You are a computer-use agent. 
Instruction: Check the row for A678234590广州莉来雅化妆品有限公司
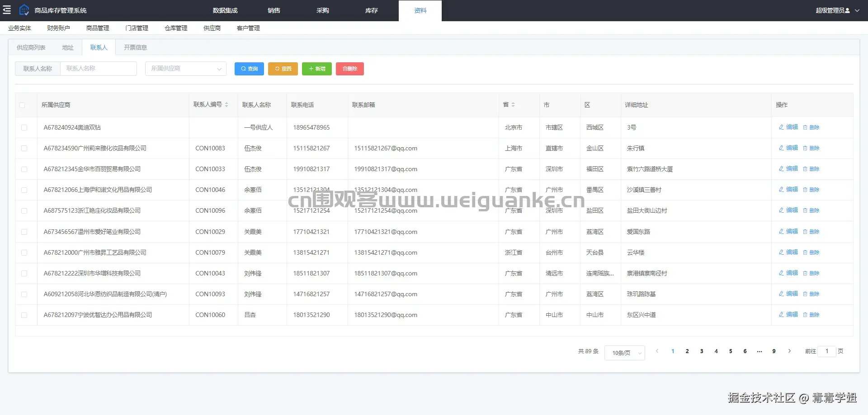pyautogui.click(x=24, y=149)
